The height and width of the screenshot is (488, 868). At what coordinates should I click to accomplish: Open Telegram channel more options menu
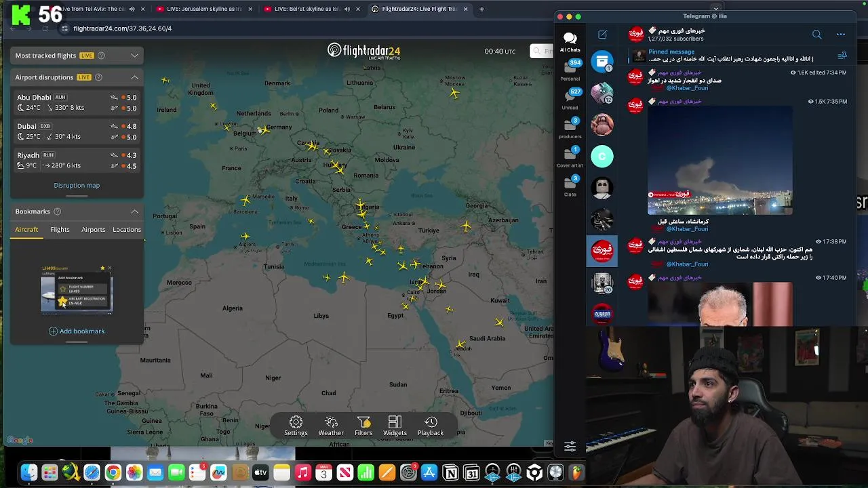pos(841,35)
